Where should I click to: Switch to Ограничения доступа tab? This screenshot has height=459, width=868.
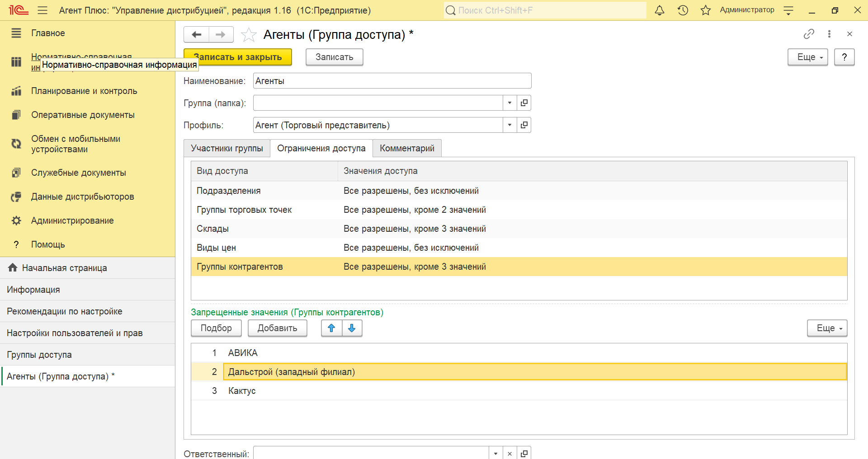coord(321,148)
